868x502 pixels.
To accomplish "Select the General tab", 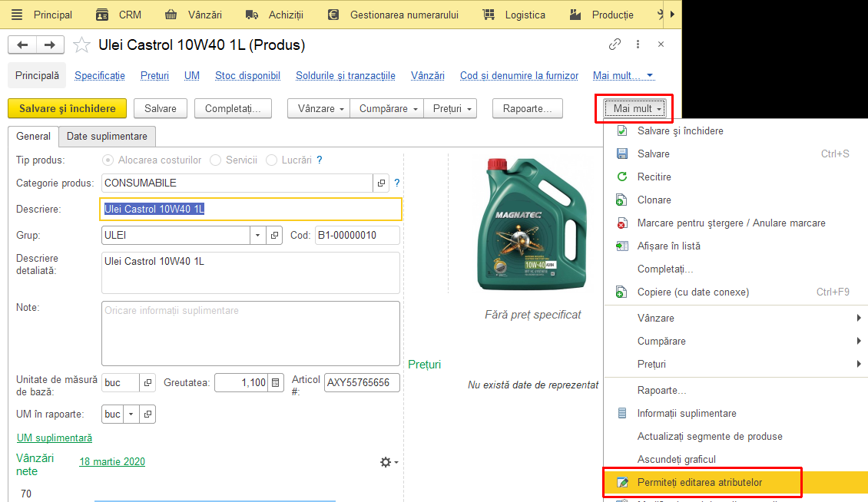I will [x=33, y=136].
